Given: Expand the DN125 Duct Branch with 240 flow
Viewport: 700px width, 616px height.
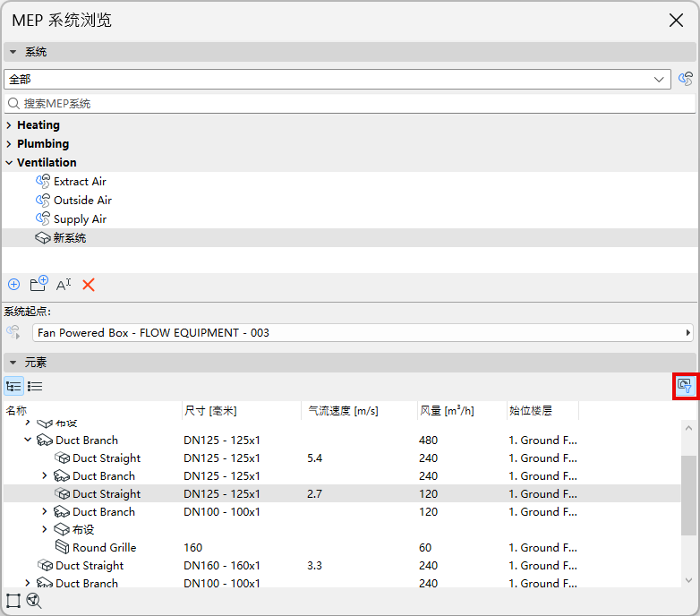Looking at the screenshot, I should (44, 475).
